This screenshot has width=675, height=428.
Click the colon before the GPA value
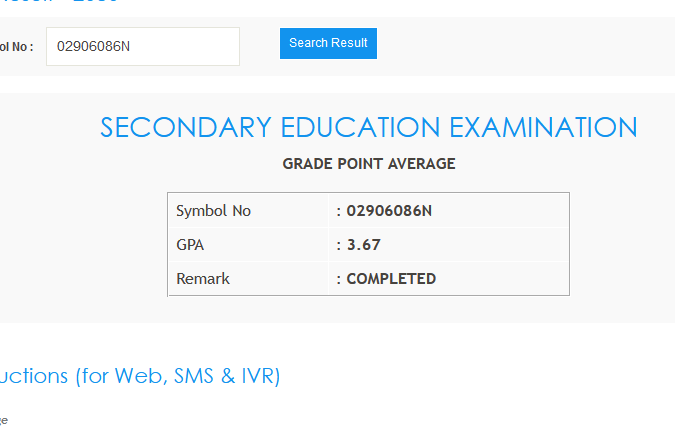(339, 245)
